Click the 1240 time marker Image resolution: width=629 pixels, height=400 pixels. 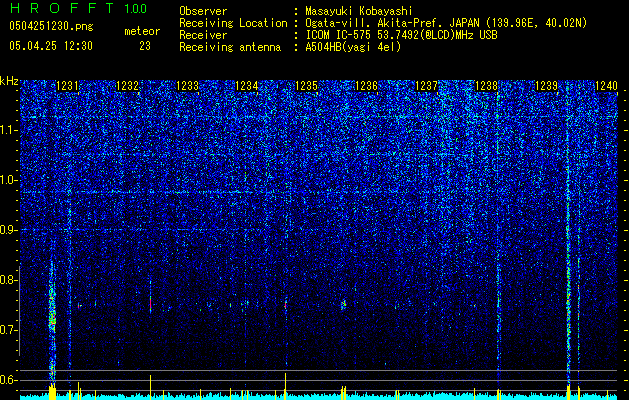coord(606,86)
